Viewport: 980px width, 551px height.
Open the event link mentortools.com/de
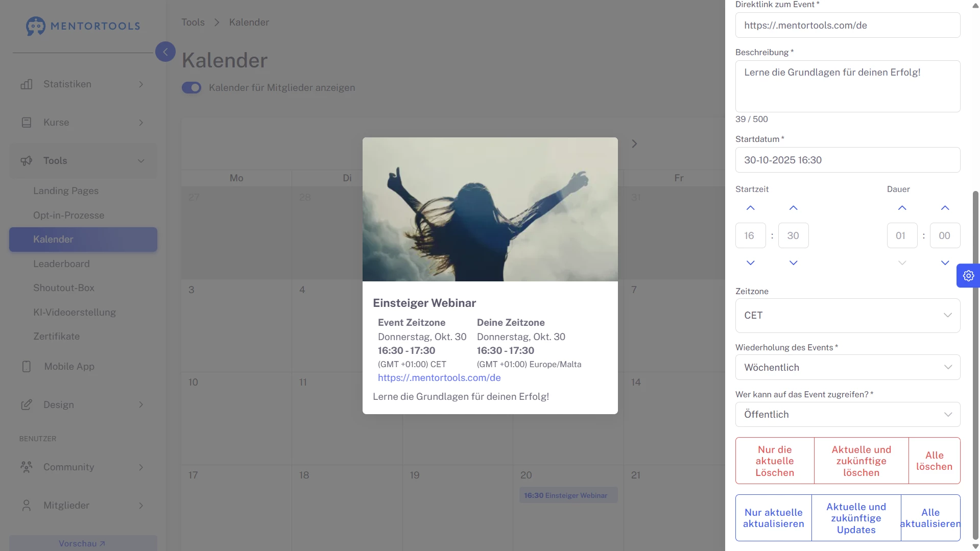(x=439, y=378)
